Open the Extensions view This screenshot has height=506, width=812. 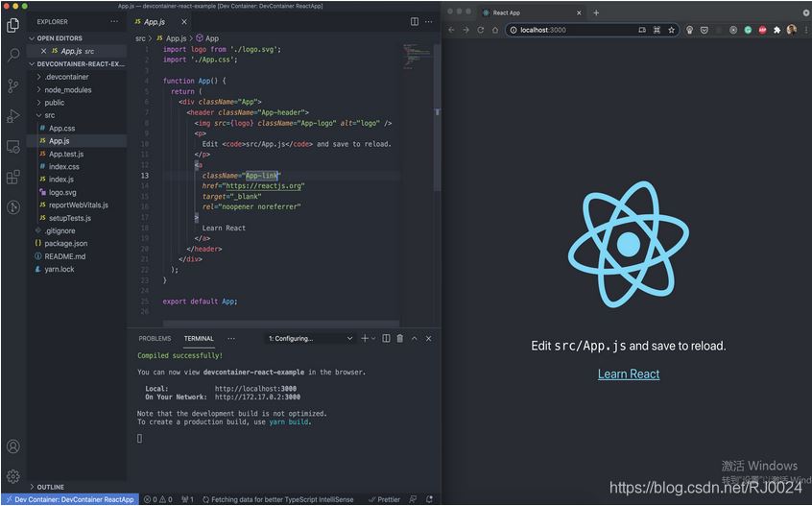click(13, 178)
